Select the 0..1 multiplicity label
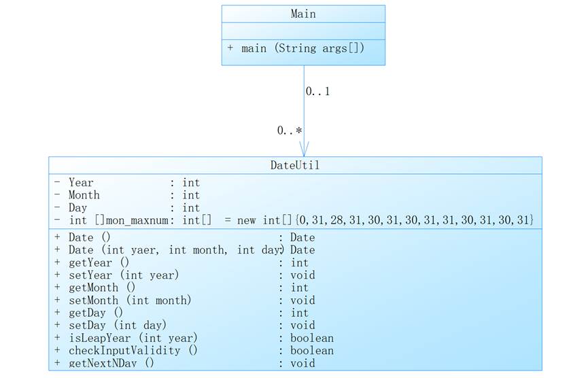588x378 pixels. tap(317, 91)
